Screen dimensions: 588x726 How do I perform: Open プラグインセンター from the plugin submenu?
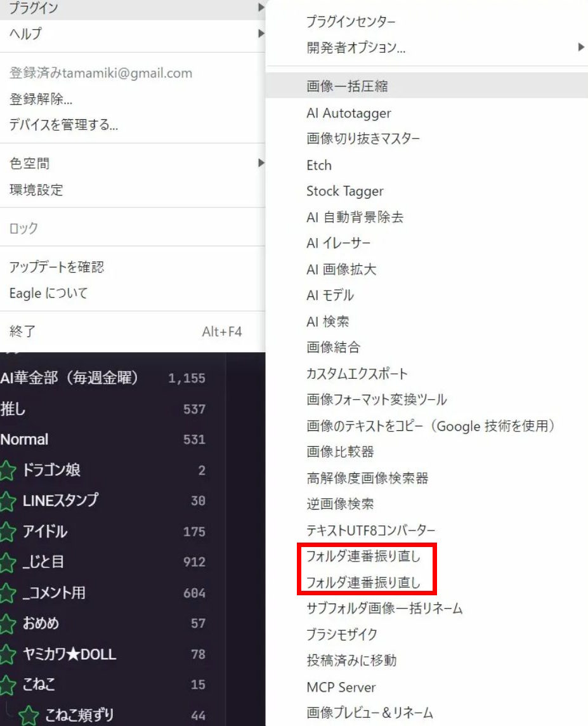click(x=351, y=22)
